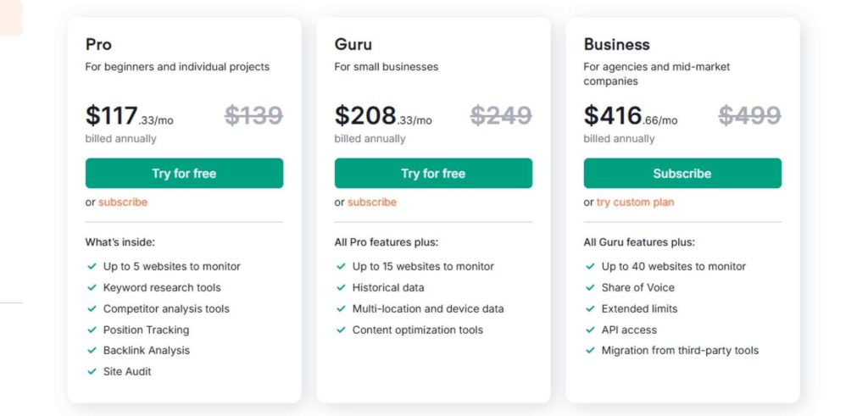The height and width of the screenshot is (416, 868).
Task: Click checkmark next to Keyword research tools
Action: click(x=92, y=287)
